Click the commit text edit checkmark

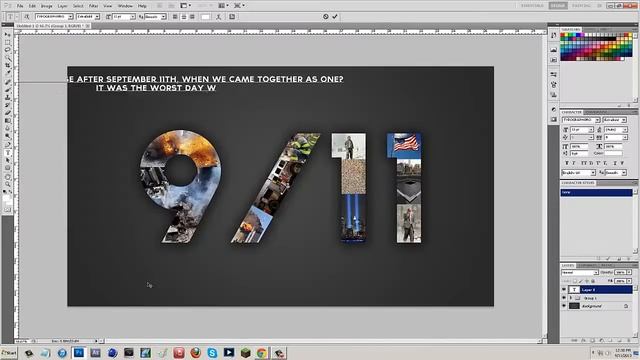click(x=335, y=17)
